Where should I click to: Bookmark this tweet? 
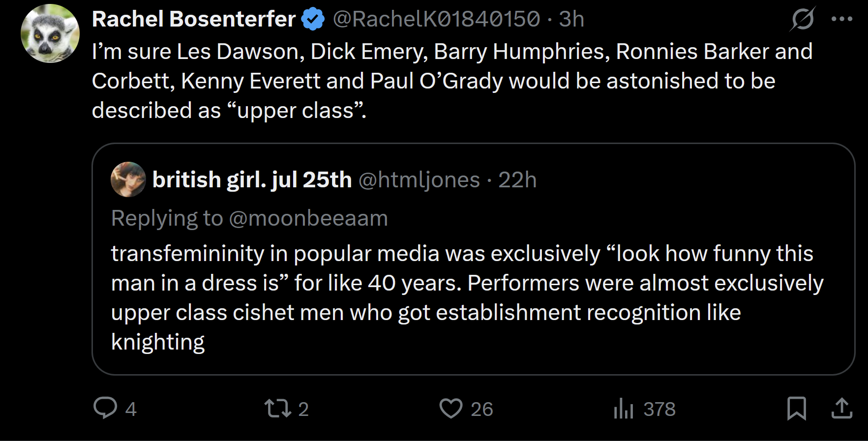click(x=797, y=409)
